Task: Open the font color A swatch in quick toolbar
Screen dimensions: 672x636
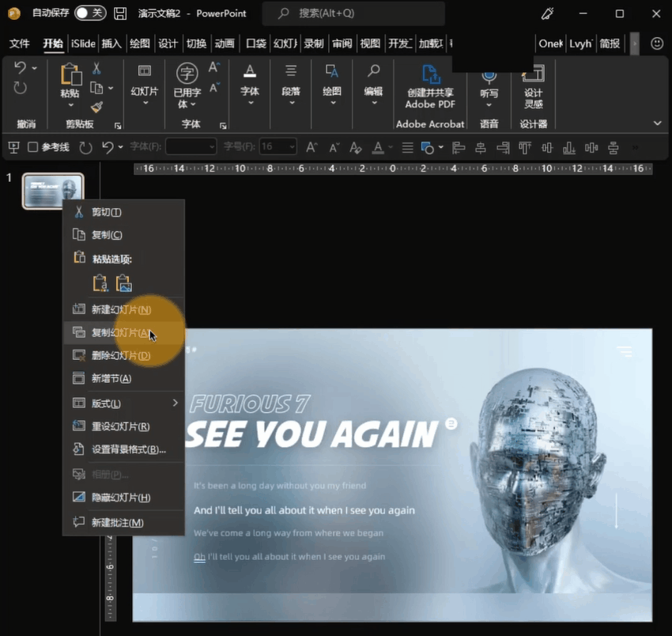Action: coord(378,147)
